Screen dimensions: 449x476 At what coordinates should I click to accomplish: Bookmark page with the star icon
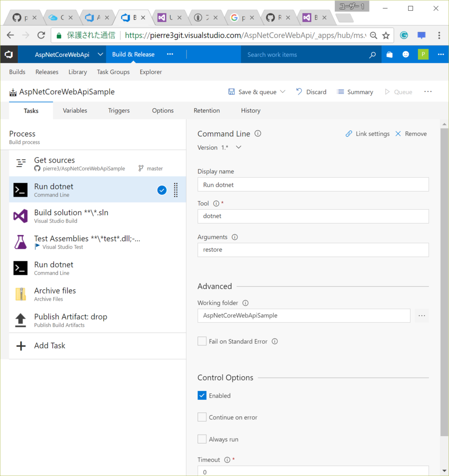tap(386, 35)
